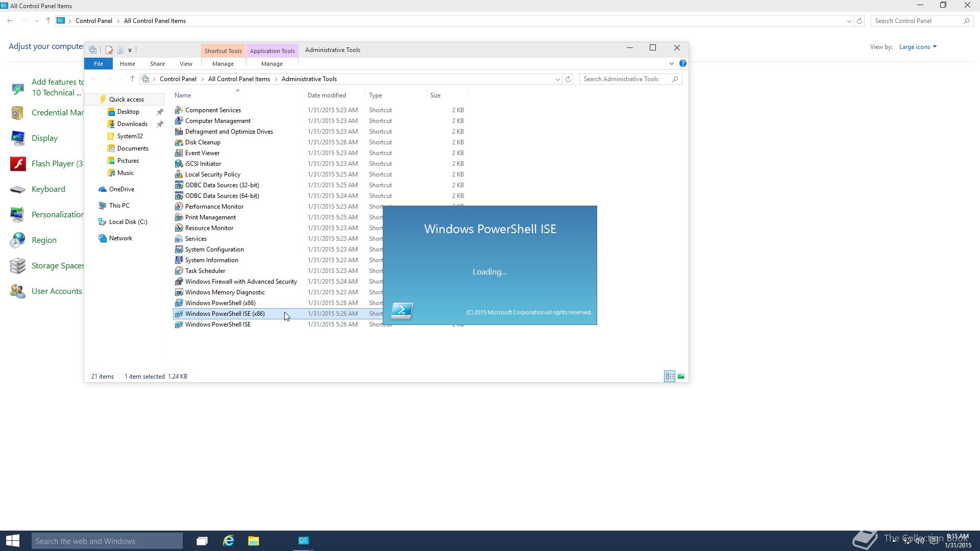Image resolution: width=980 pixels, height=551 pixels.
Task: Select Windows Firewall with Advanced Security icon
Action: pos(179,282)
